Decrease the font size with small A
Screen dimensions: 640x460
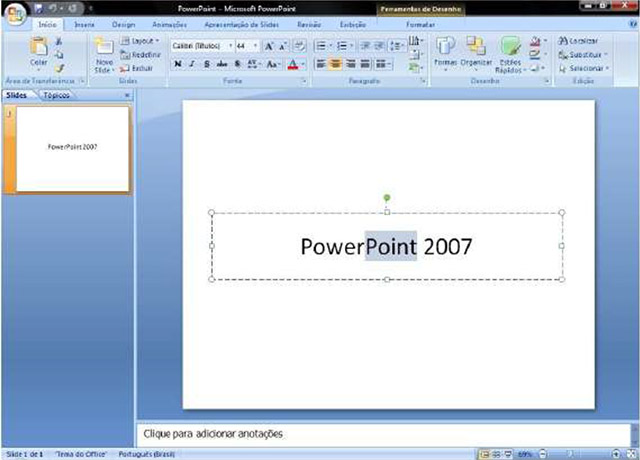point(283,46)
